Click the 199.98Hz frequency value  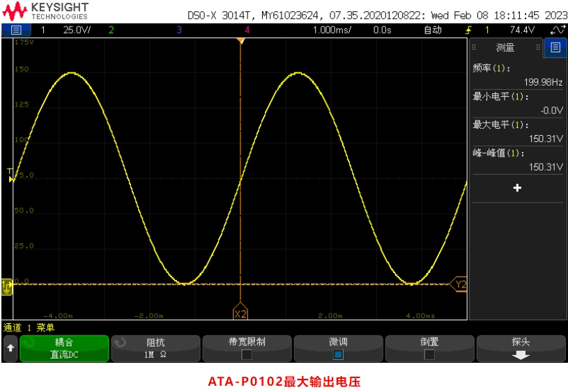tap(543, 82)
